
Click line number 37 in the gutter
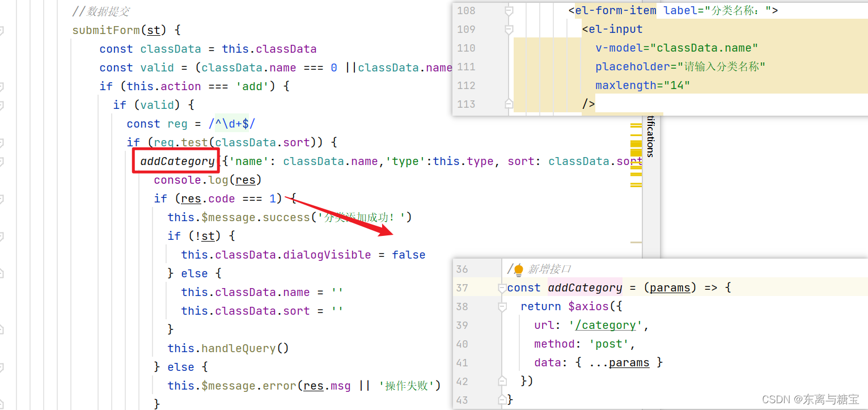tap(462, 288)
